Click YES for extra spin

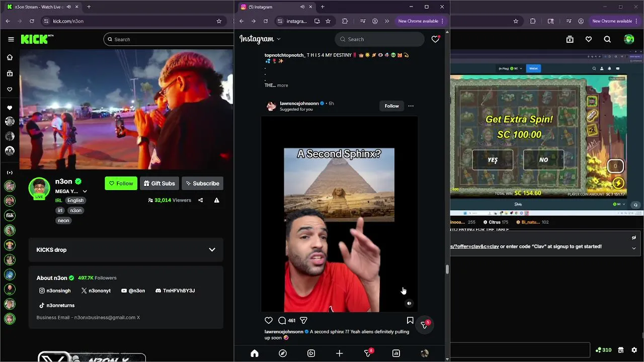(493, 160)
